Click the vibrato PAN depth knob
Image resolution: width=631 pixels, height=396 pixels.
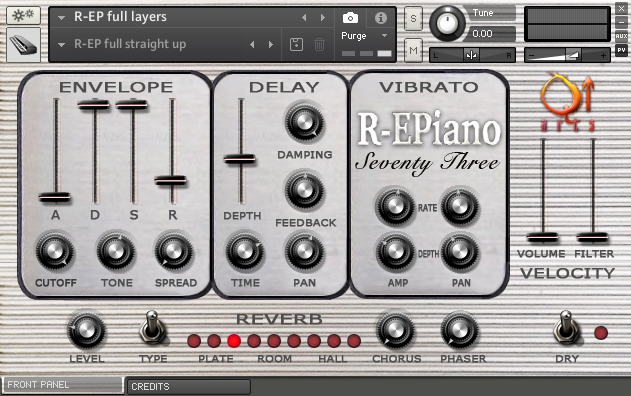click(x=460, y=251)
